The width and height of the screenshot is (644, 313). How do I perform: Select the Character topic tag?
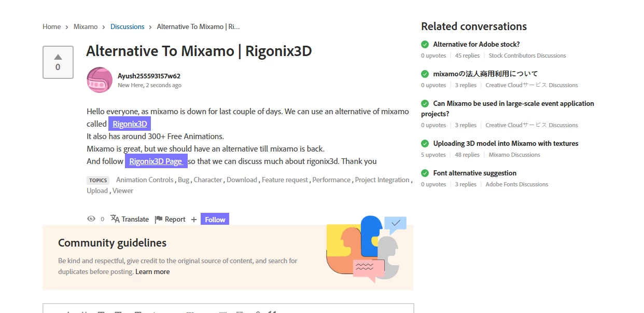pos(208,180)
